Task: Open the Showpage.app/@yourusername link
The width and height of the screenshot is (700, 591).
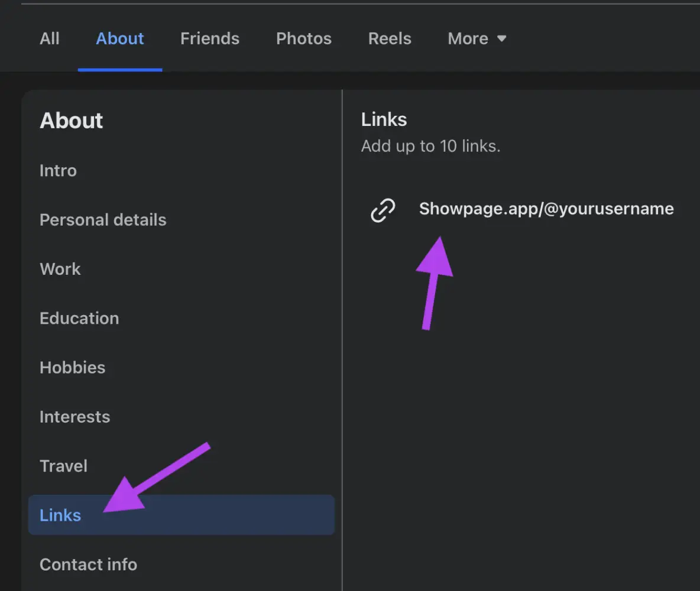Action: [x=546, y=209]
